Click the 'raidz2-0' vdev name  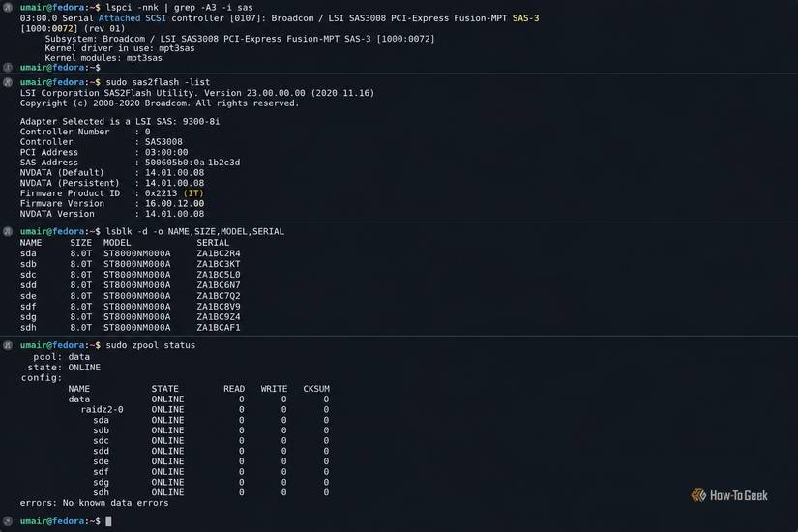click(x=102, y=410)
